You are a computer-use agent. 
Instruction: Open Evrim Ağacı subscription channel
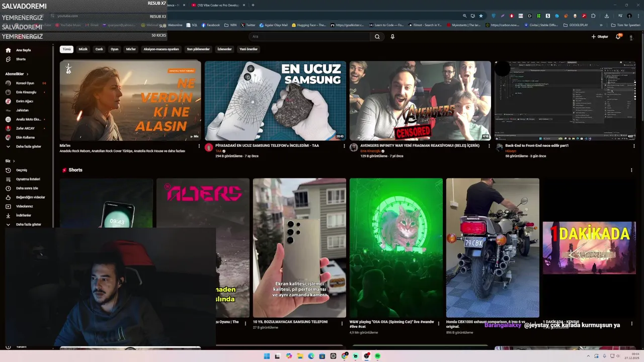coord(25,101)
